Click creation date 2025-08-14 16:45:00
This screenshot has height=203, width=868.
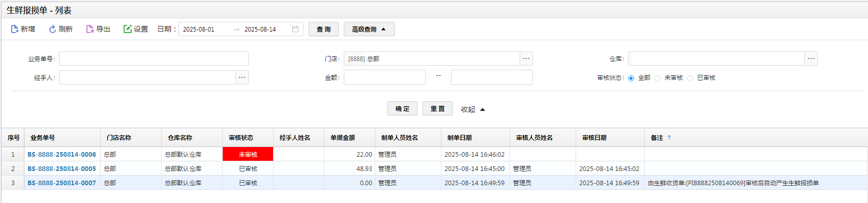click(474, 168)
